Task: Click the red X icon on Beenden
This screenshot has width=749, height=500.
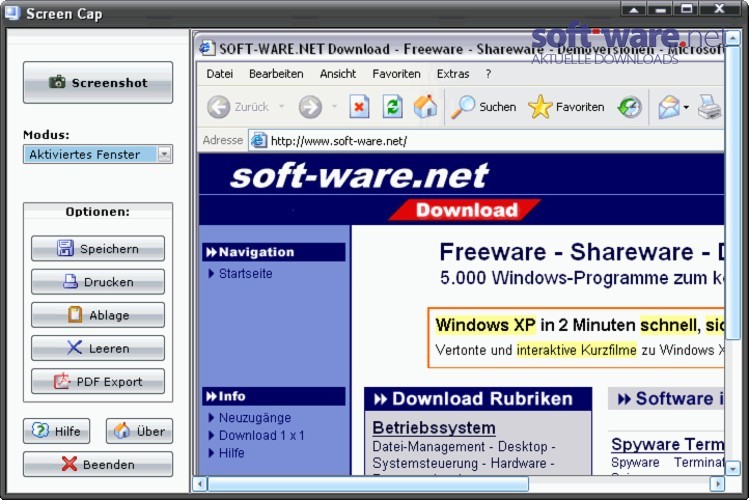Action: 69,463
